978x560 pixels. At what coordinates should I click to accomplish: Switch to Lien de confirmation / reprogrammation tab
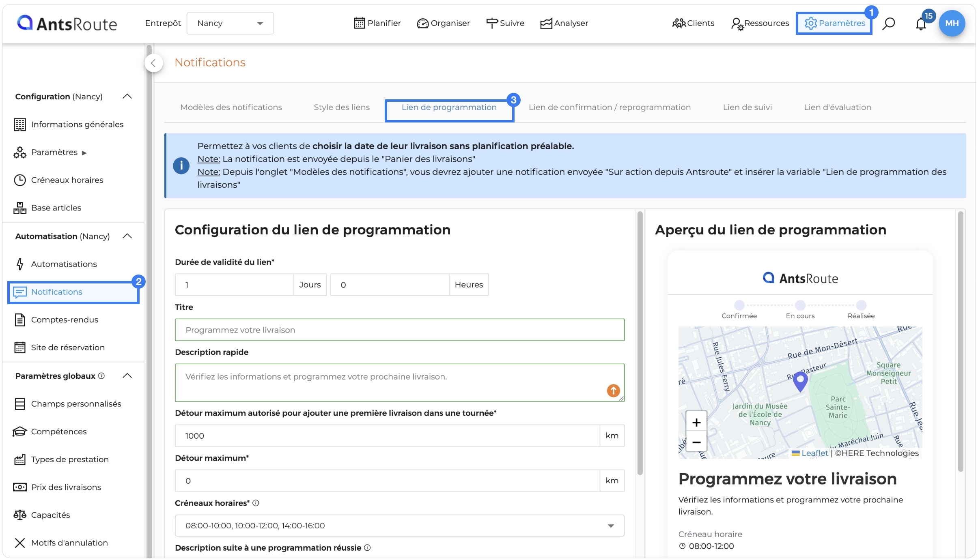tap(610, 107)
